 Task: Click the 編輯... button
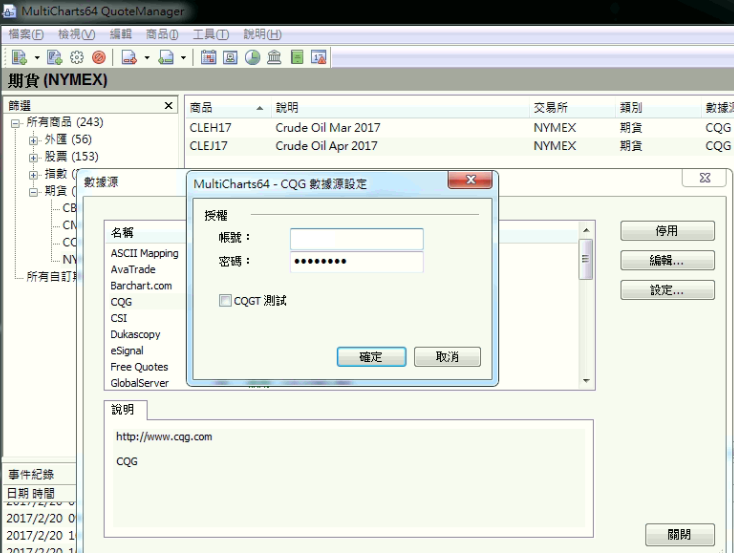pyautogui.click(x=668, y=260)
